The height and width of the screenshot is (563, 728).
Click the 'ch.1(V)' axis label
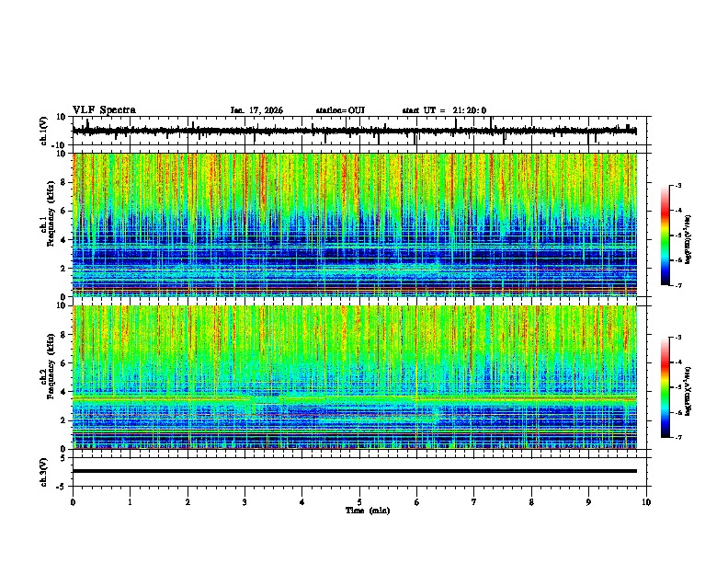tap(44, 131)
